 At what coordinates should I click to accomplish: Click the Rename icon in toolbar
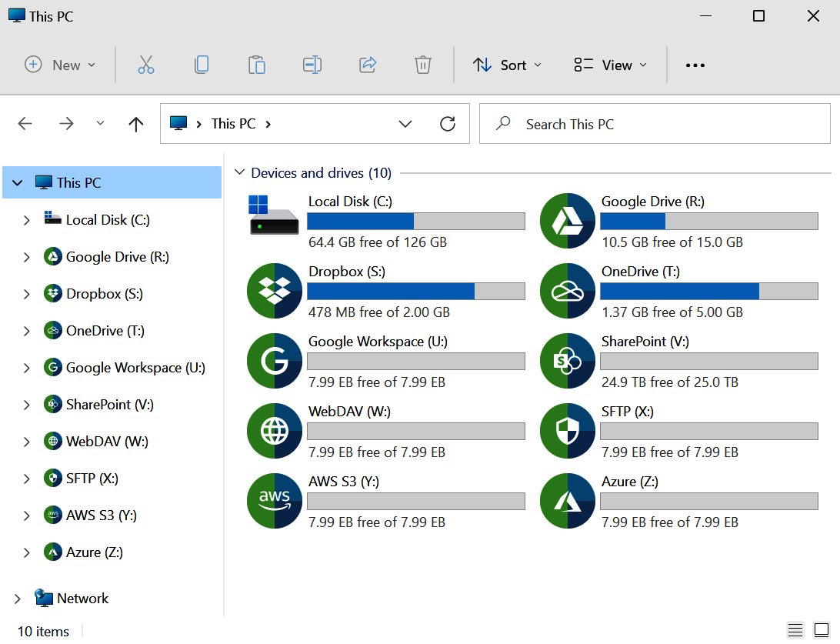(x=312, y=65)
